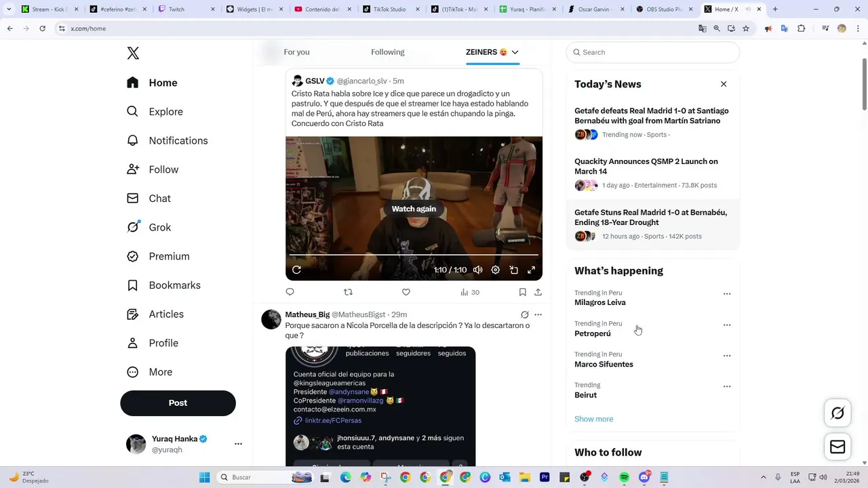Image resolution: width=868 pixels, height=488 pixels.
Task: Open more options for Beirut trend
Action: click(727, 386)
